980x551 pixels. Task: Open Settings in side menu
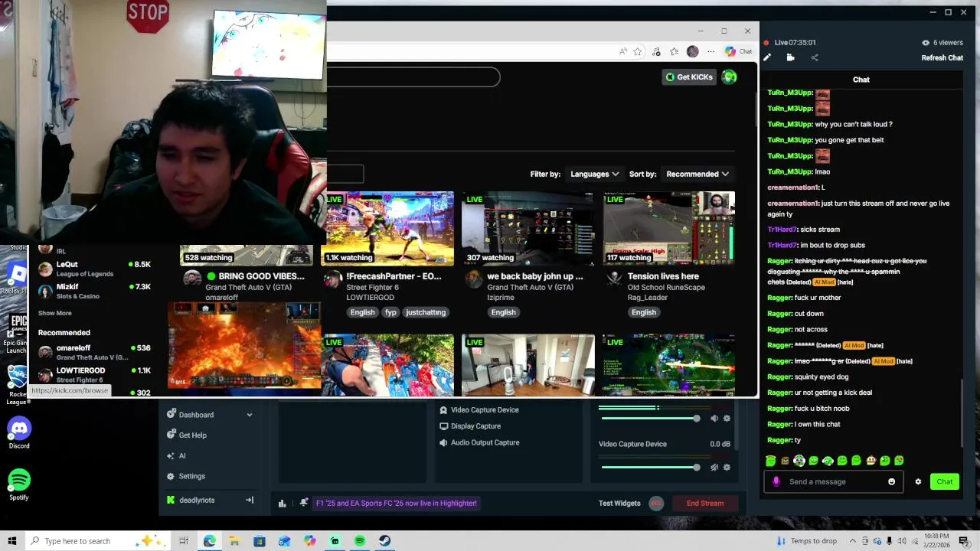186,476
